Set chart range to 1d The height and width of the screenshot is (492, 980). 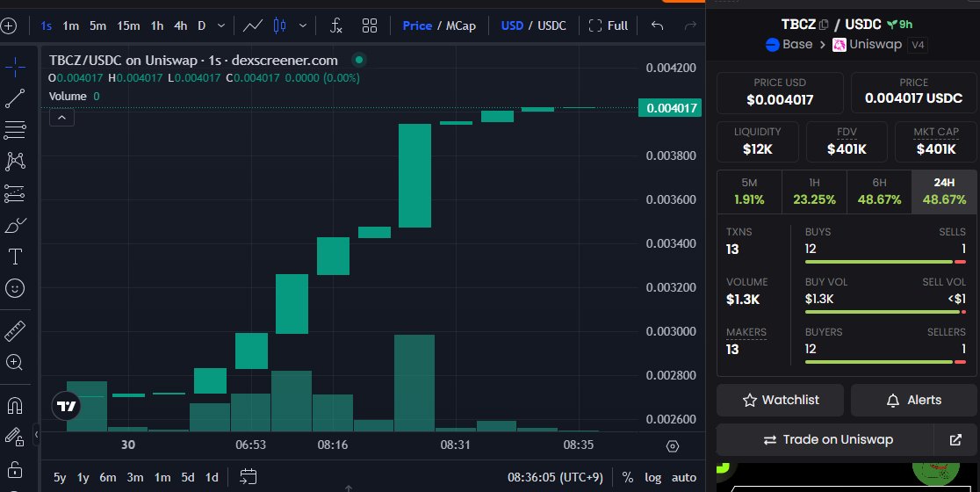[x=212, y=477]
